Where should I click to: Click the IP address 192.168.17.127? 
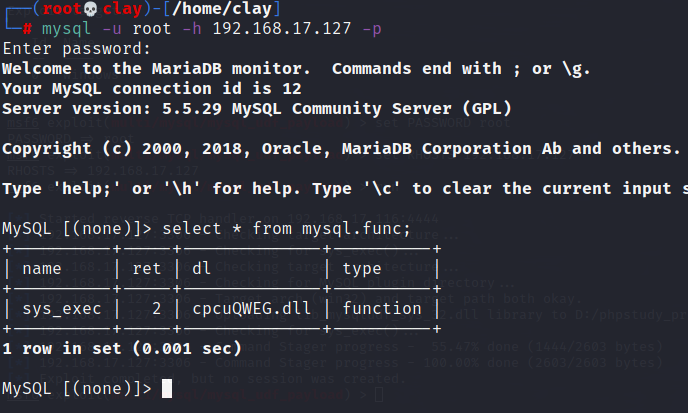tap(282, 29)
